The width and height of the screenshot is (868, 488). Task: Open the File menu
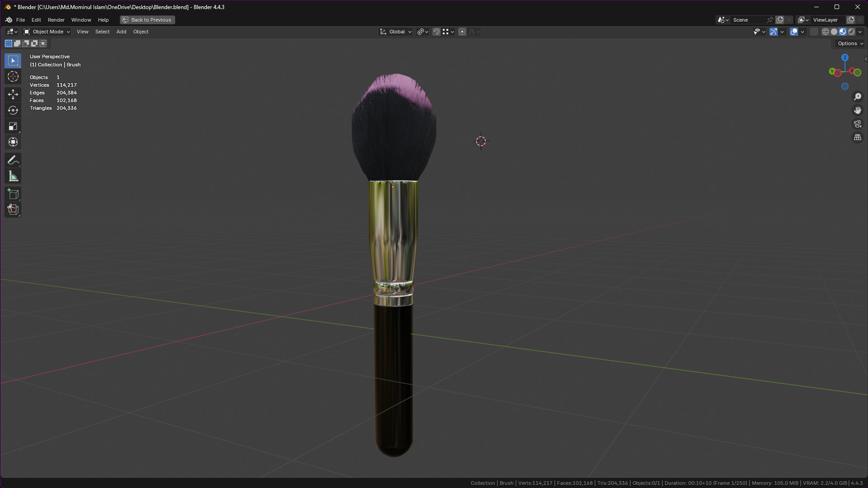click(20, 20)
